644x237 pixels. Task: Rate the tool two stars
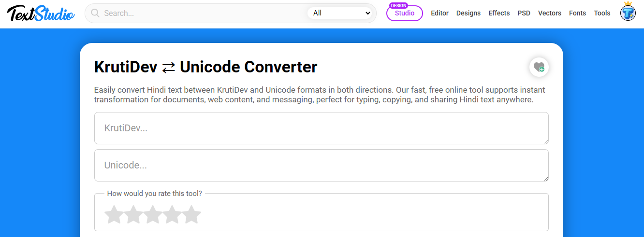coord(133,214)
